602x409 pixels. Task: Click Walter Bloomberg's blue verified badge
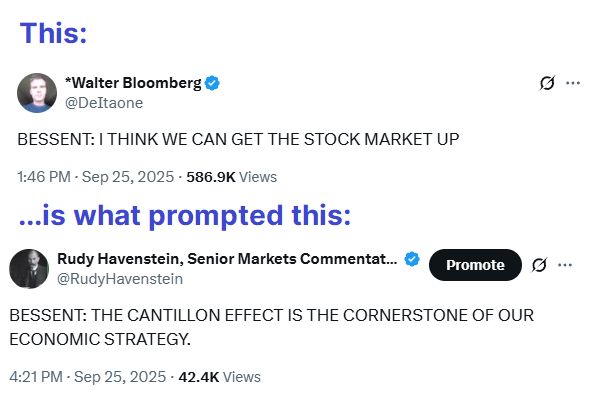tap(212, 84)
